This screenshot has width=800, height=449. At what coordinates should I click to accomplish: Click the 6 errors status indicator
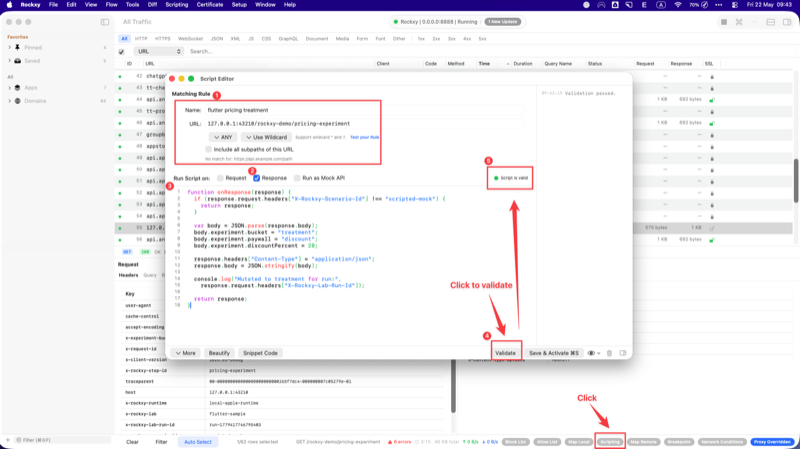pos(399,442)
